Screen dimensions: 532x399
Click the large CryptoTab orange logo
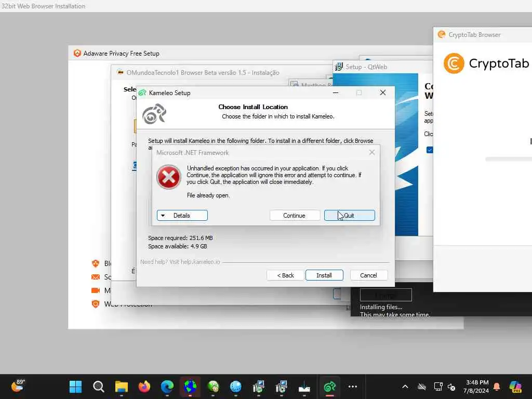point(454,63)
